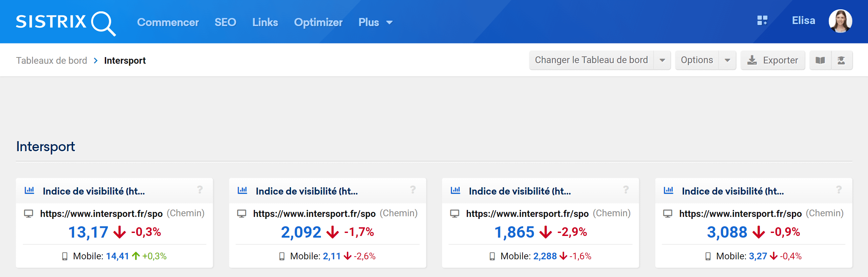Open help question mark on 1,865 card
This screenshot has width=868, height=277.
click(x=626, y=190)
